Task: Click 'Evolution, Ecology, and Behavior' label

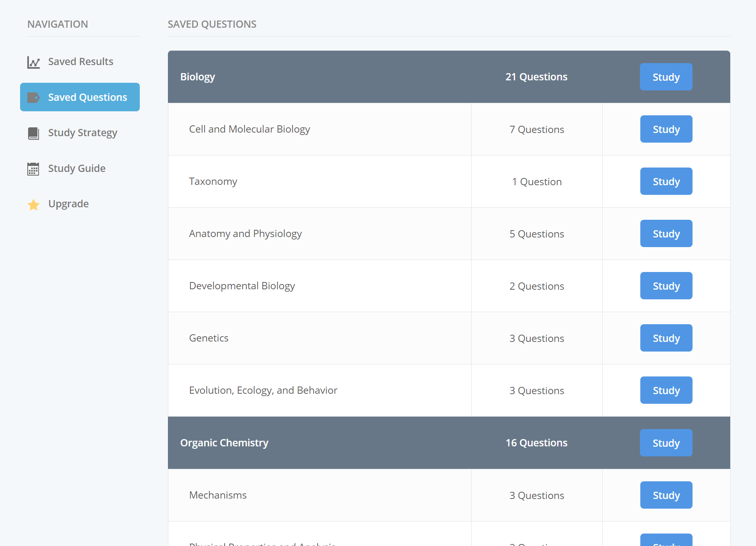Action: click(x=263, y=390)
